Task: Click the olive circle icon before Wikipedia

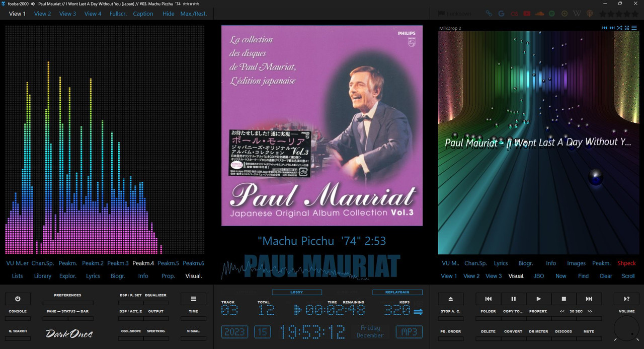Action: [565, 14]
